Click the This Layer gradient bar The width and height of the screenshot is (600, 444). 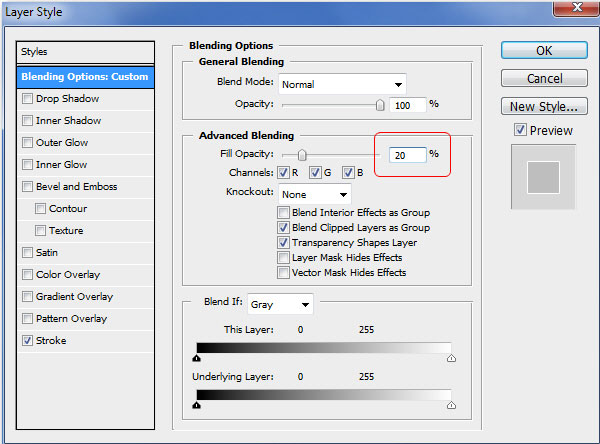tap(324, 348)
